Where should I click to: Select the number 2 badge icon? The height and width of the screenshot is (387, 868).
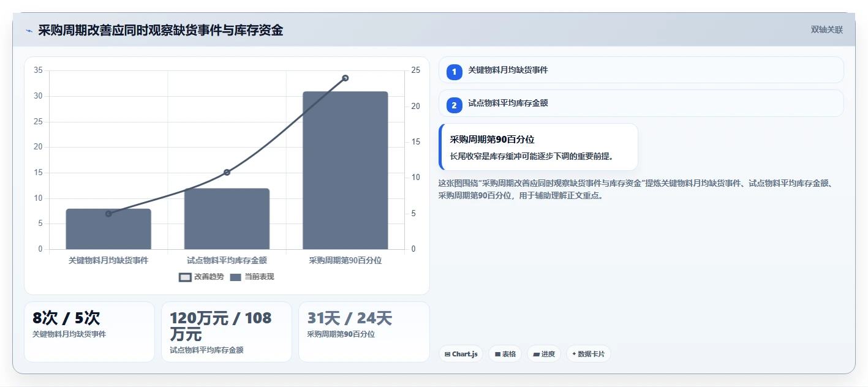tap(455, 105)
